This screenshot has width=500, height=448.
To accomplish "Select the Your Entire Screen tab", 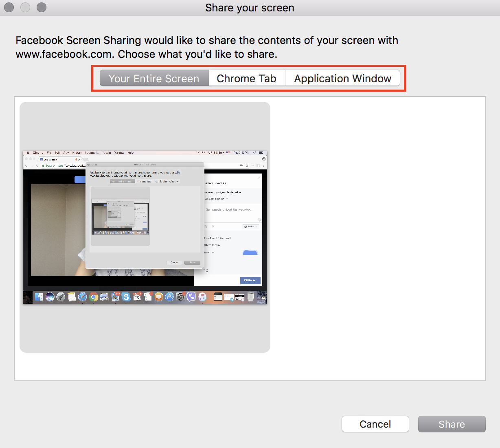I will click(x=154, y=78).
